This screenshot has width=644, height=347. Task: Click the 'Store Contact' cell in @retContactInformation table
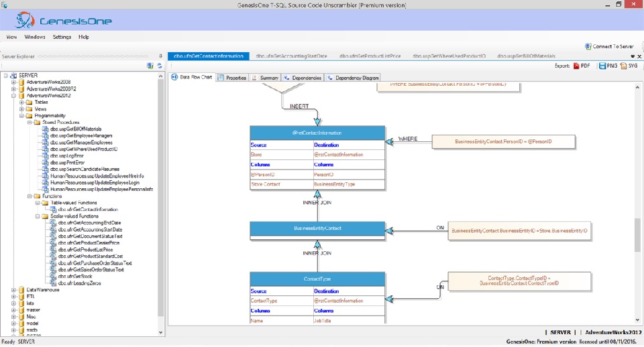[281, 185]
